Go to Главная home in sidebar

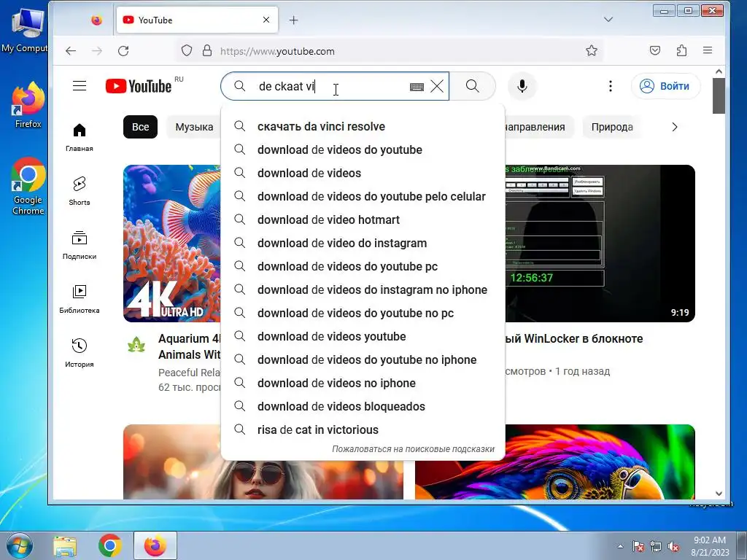80,138
